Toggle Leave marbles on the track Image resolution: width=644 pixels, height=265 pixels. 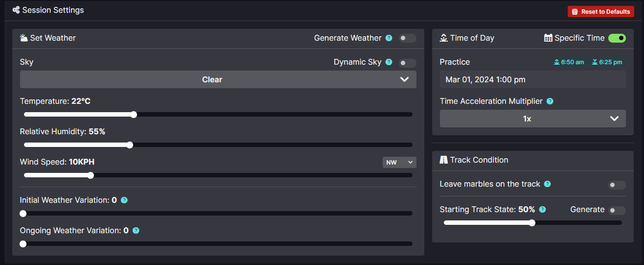coord(617,185)
